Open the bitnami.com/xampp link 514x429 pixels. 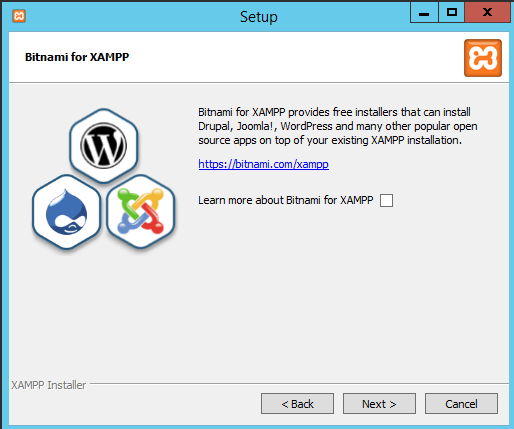(263, 164)
